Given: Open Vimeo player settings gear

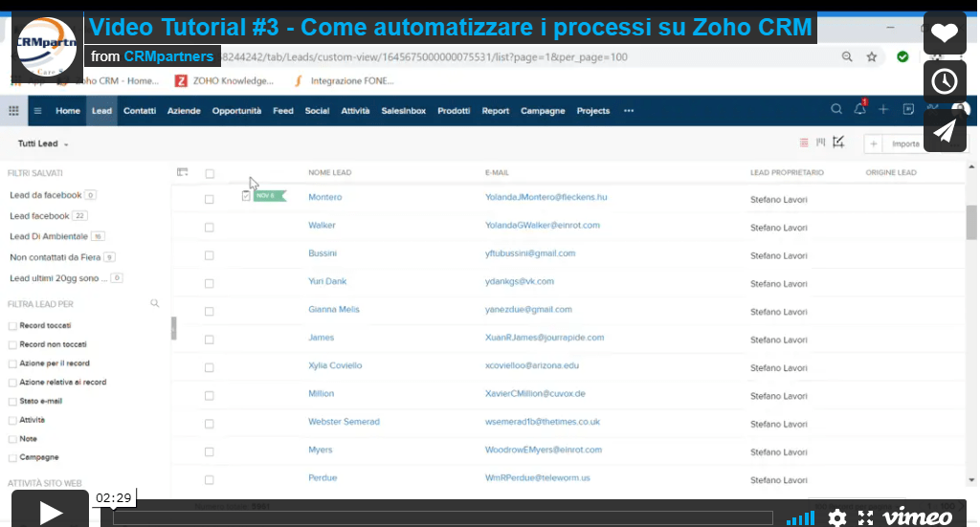Looking at the screenshot, I should [x=836, y=517].
